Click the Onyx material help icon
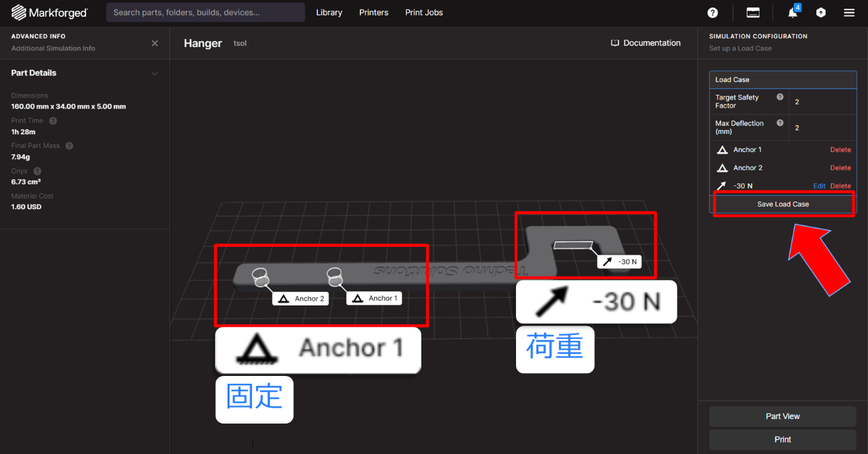Image resolution: width=868 pixels, height=454 pixels. tap(38, 170)
